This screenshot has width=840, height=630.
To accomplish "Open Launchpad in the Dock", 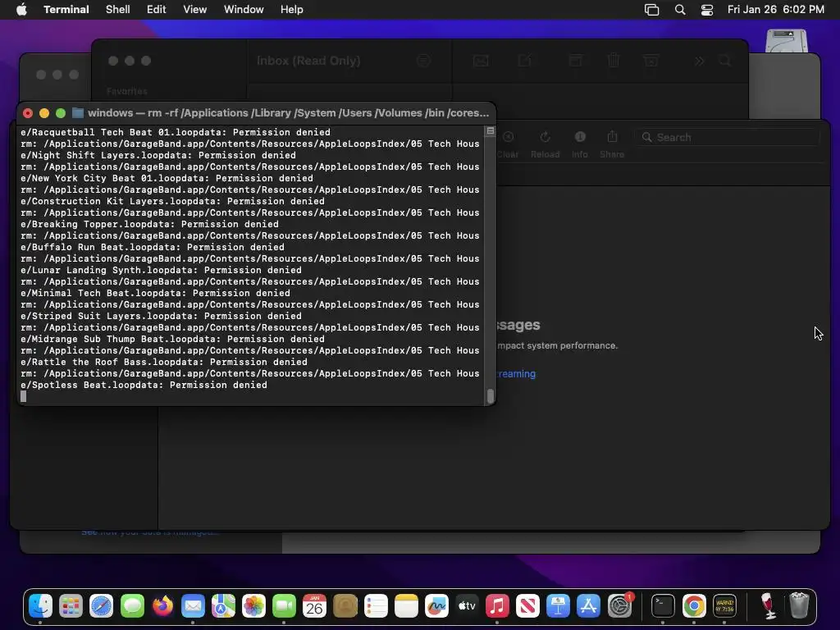I will click(x=71, y=606).
